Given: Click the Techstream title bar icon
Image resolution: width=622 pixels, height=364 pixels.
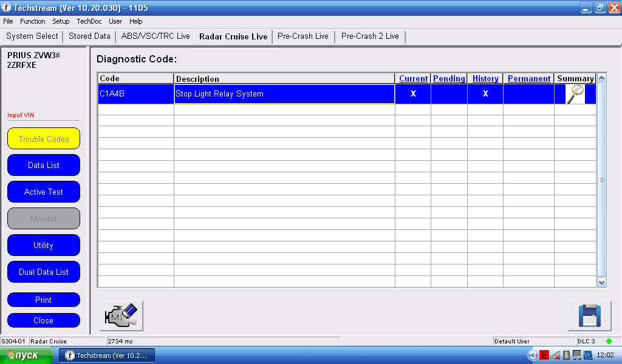Looking at the screenshot, I should pos(6,7).
